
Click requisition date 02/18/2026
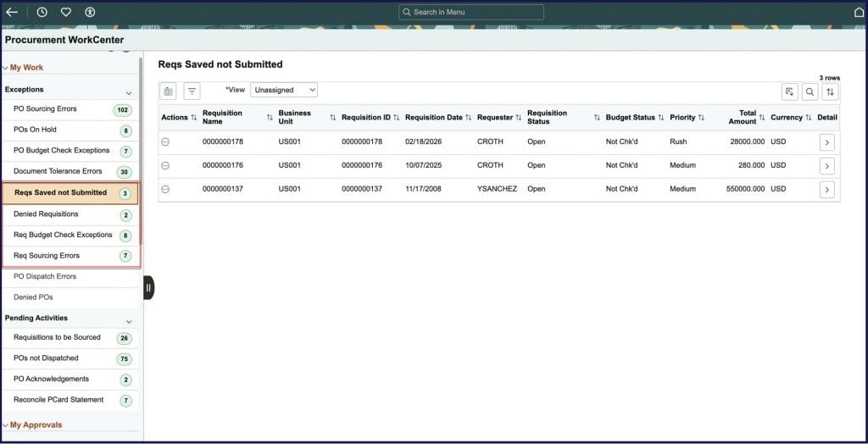pyautogui.click(x=424, y=142)
